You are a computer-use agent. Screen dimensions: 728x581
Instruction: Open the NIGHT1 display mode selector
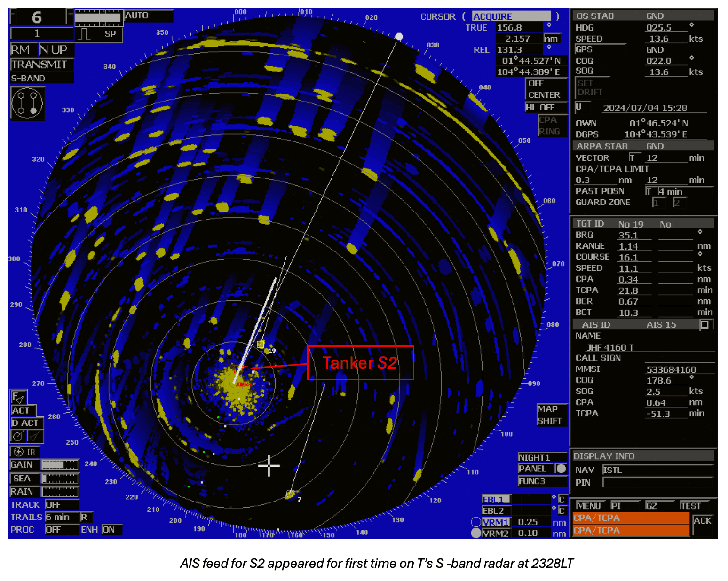click(543, 457)
